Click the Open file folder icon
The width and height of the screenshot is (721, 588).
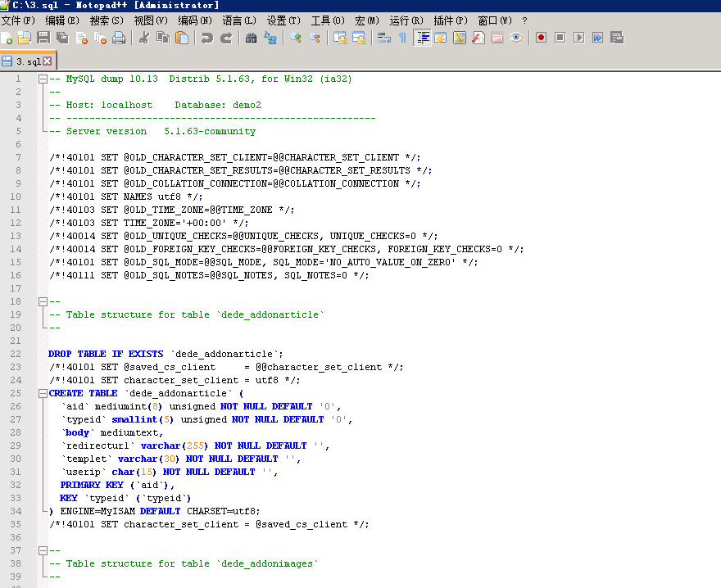click(25, 38)
